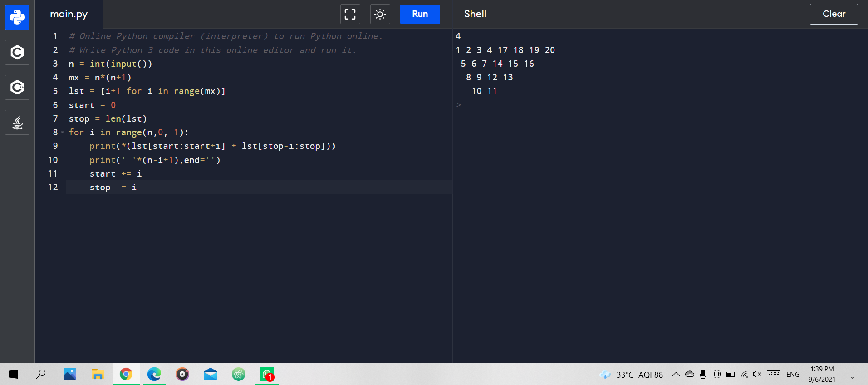Open the weather widget showing 33°C

tap(631, 375)
